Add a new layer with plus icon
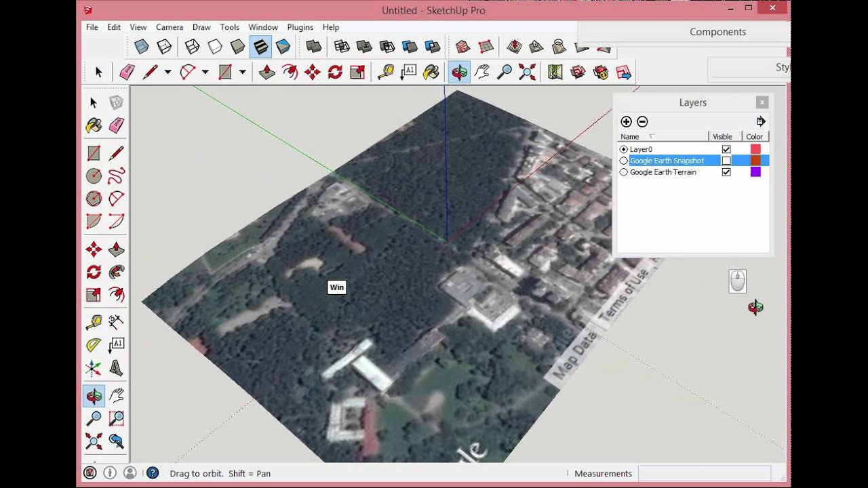Screen dimensions: 868x488 point(626,122)
